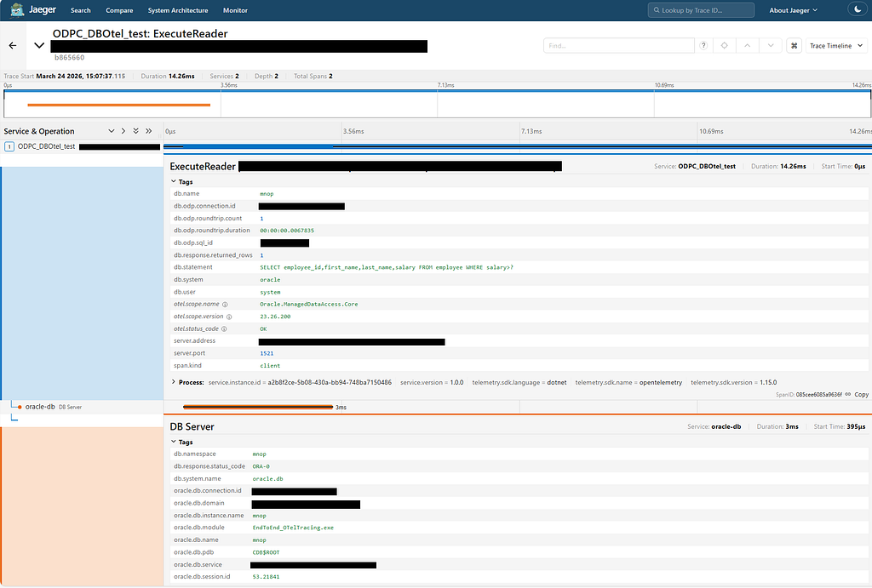Focus the Find search field
Viewport: 872px width, 588px height.
coord(619,46)
